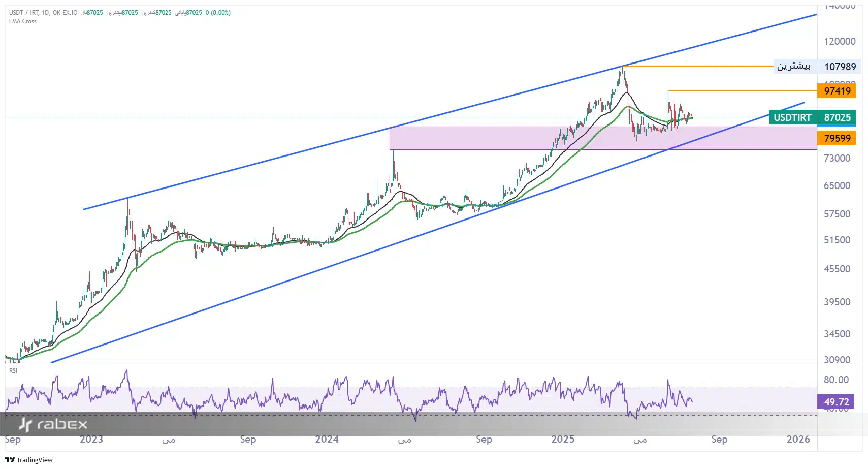
Task: Select the purple support zone rectangle
Action: pos(603,138)
